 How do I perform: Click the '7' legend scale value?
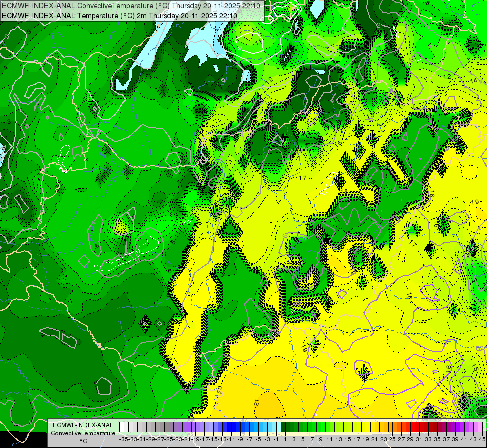pyautogui.click(x=312, y=440)
